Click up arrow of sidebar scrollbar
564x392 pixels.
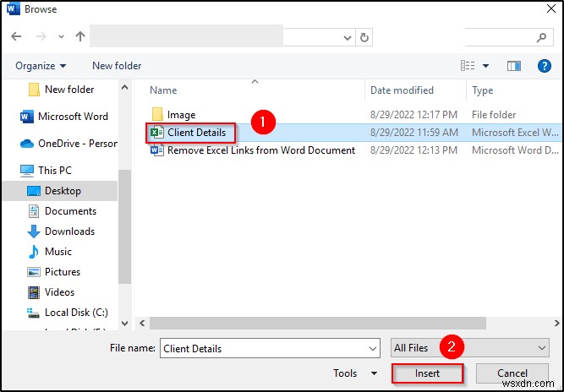[124, 87]
